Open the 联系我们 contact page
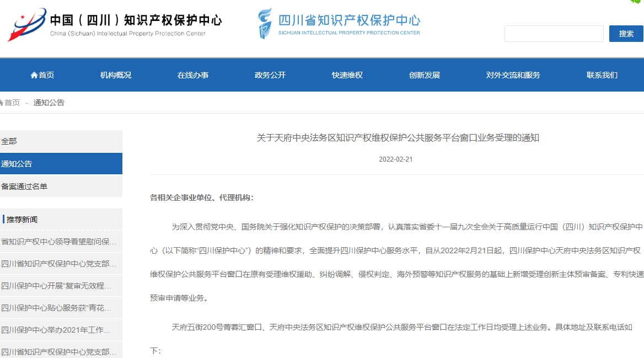Viewport: 644px width, 358px height. pyautogui.click(x=602, y=75)
